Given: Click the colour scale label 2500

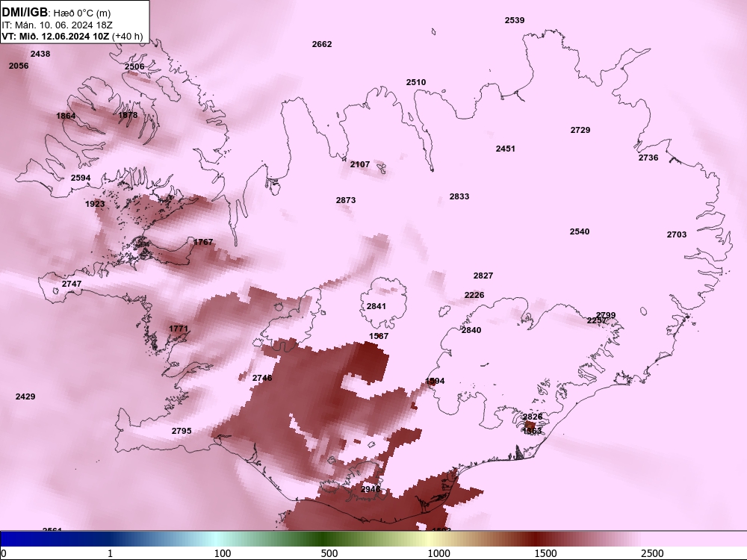Looking at the screenshot, I should click(x=652, y=553).
